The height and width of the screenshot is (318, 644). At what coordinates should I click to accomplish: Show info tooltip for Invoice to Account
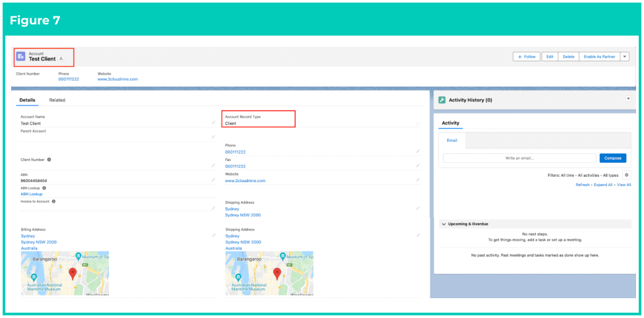54,201
